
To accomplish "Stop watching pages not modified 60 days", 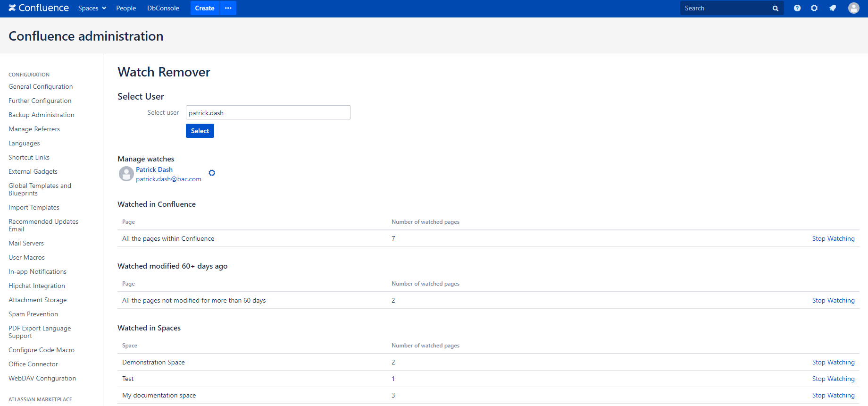I will (833, 300).
